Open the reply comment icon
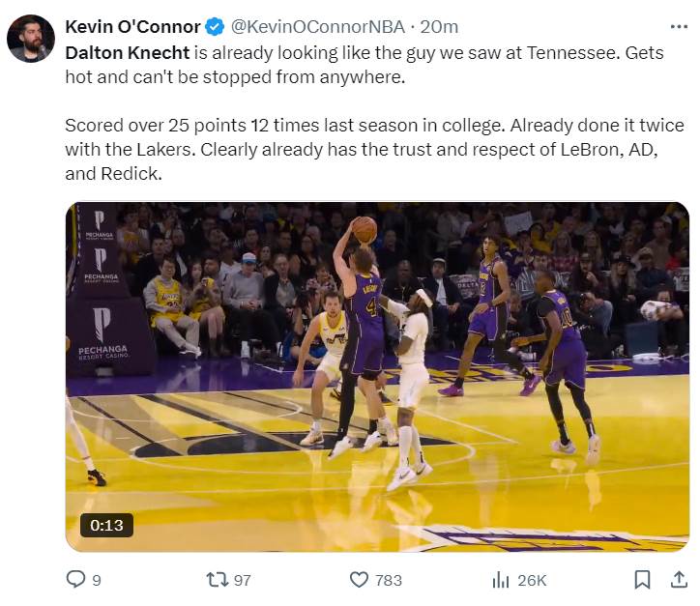 [x=75, y=579]
